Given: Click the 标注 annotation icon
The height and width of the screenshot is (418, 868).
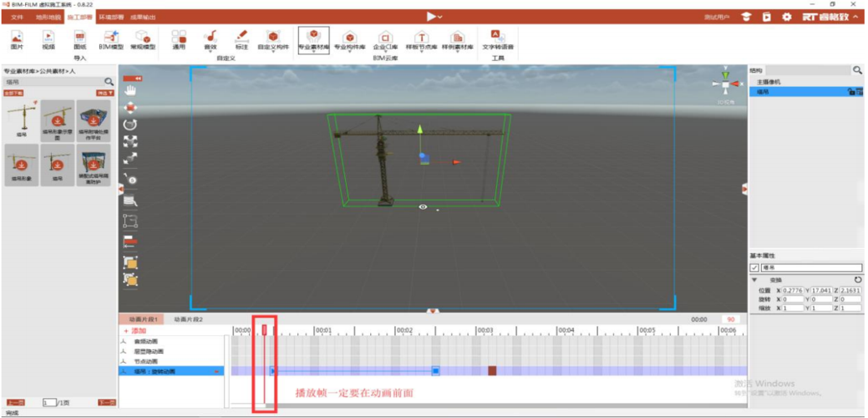Looking at the screenshot, I should (x=241, y=39).
